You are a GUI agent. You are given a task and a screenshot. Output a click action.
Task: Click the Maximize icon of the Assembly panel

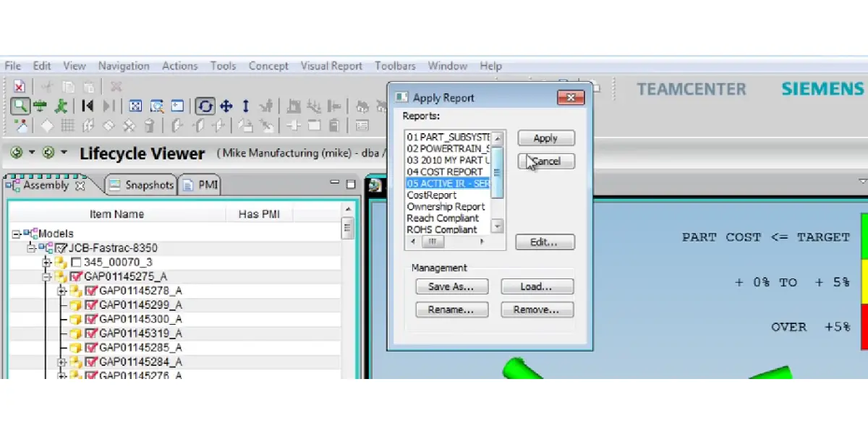[351, 184]
